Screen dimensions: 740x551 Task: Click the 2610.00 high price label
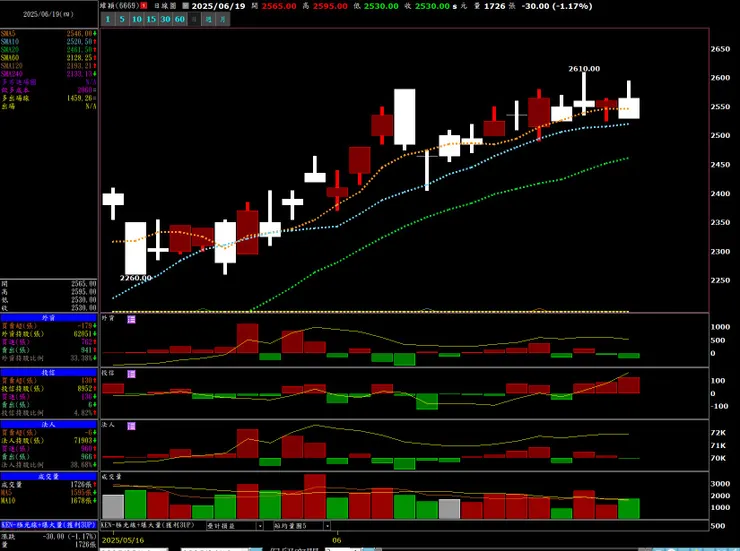tap(584, 69)
